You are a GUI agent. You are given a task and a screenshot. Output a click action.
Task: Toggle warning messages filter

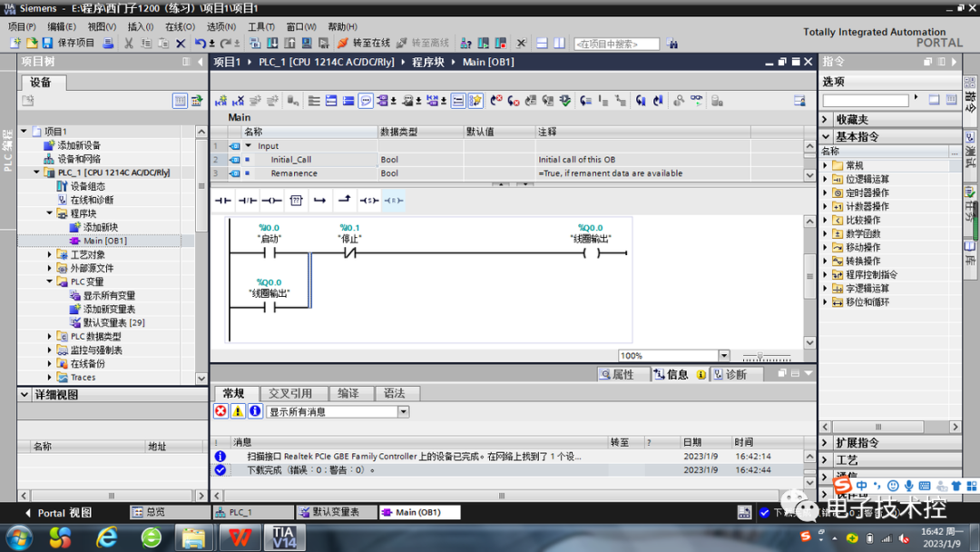point(238,411)
